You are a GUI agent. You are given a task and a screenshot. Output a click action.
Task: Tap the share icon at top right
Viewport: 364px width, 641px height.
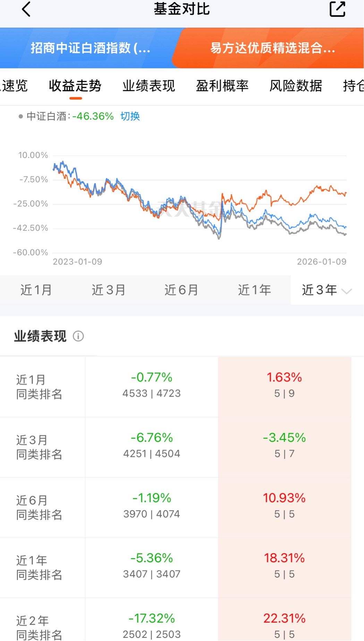(x=337, y=9)
